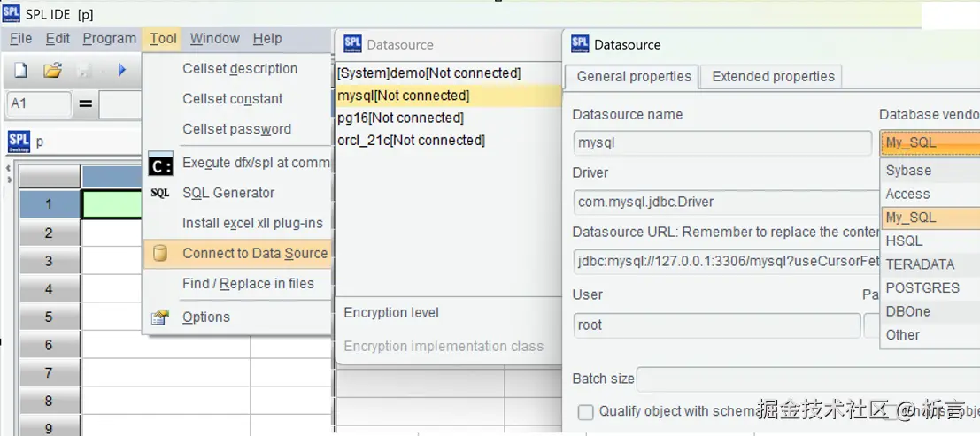Click the blue Run arrow icon

(x=122, y=70)
